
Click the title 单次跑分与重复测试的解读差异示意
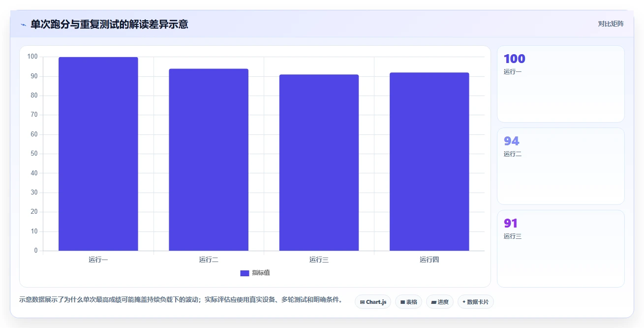coord(109,24)
